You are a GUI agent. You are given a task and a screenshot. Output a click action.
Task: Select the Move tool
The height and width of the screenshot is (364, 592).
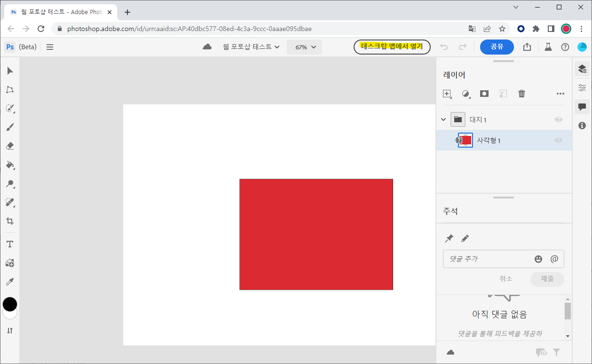tap(9, 71)
